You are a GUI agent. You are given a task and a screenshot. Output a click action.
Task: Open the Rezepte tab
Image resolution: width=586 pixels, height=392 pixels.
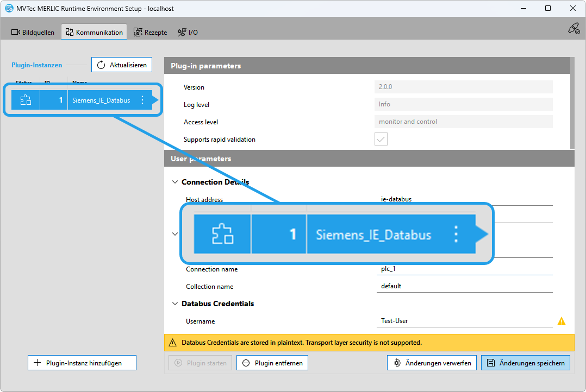[150, 32]
